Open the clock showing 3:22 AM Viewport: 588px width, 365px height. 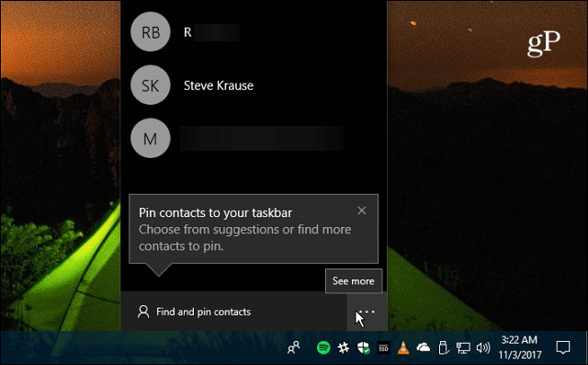520,348
